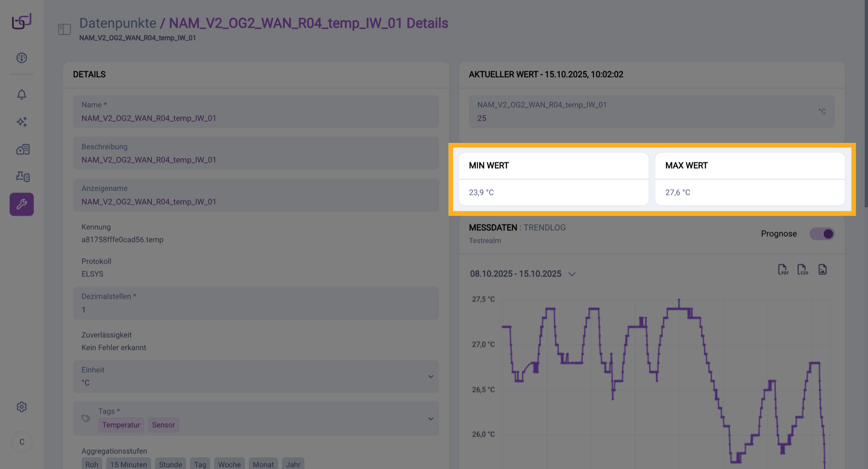Image resolution: width=868 pixels, height=469 pixels.
Task: Expand the Tags dropdown
Action: (x=430, y=419)
